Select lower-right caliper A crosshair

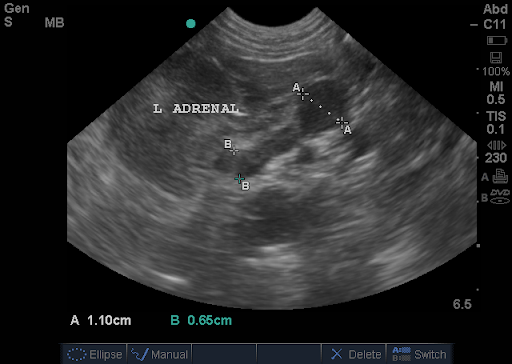point(341,122)
